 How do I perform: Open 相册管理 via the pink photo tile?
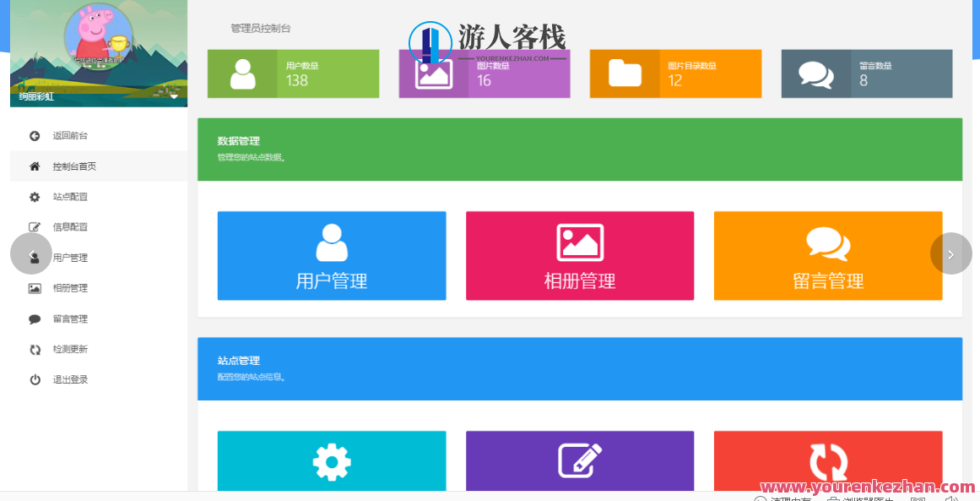tap(580, 255)
